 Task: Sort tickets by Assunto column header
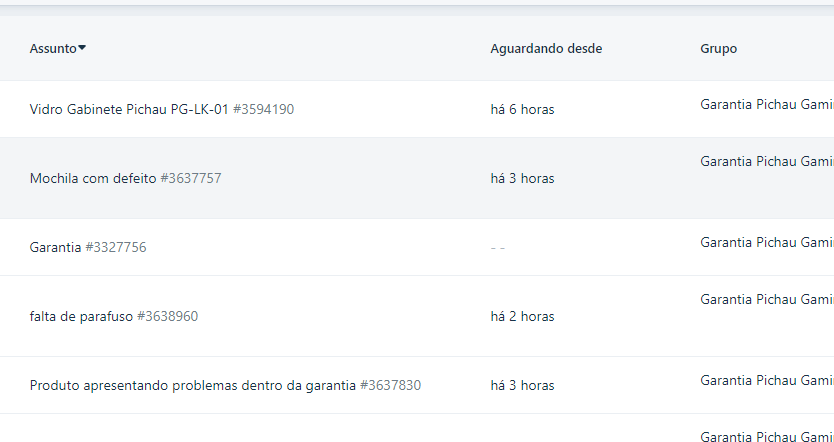coord(53,48)
